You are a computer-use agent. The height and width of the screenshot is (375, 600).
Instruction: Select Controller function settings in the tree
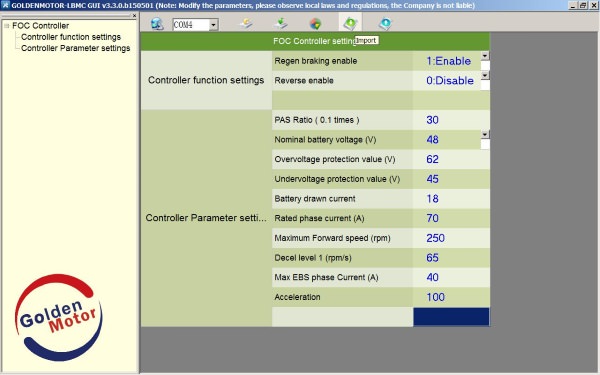[71, 37]
